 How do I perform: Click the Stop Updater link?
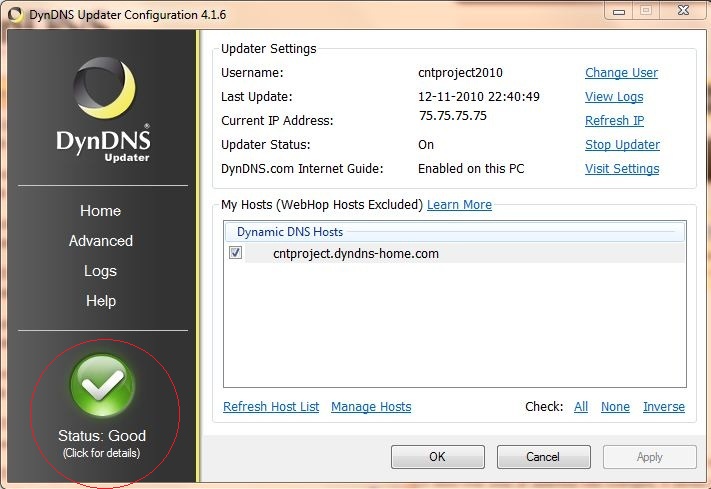622,145
